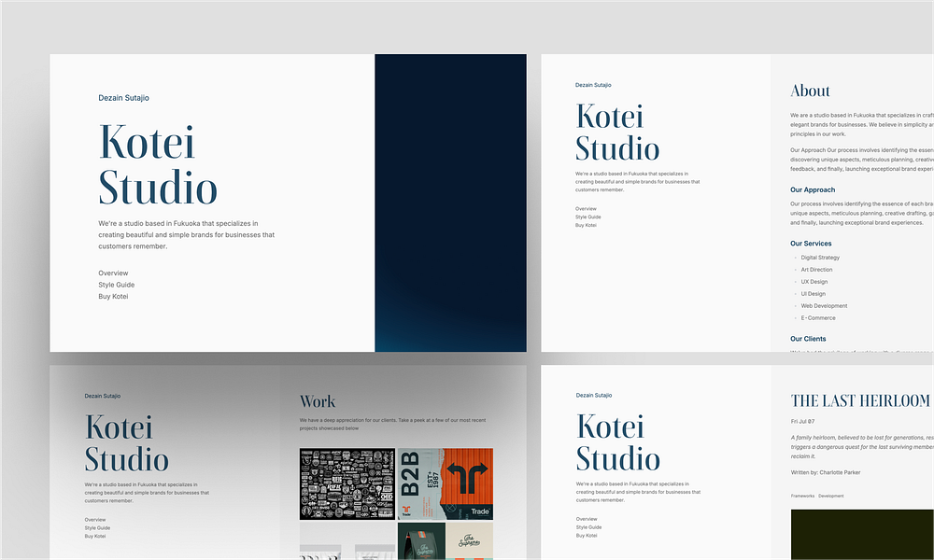The width and height of the screenshot is (934, 560).
Task: Click the Our Approach subheading
Action: click(813, 189)
